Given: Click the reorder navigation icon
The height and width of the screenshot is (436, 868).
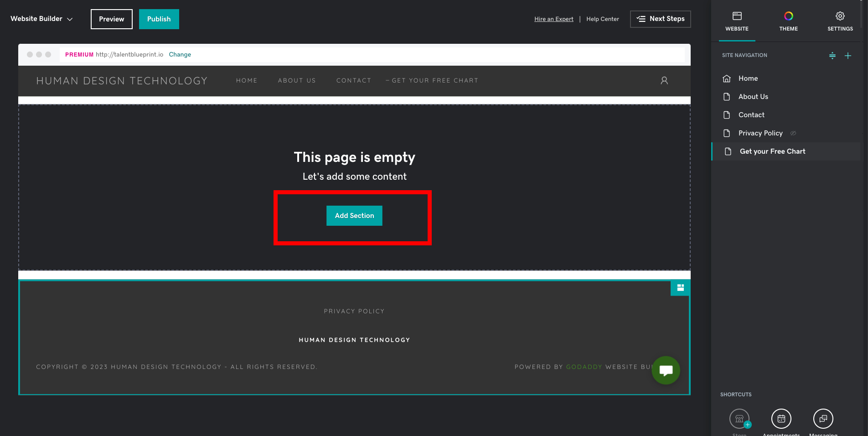Looking at the screenshot, I should 832,56.
